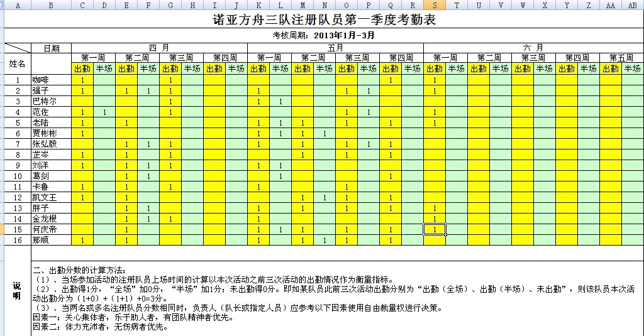Click the name cell 芷岑

pos(52,154)
